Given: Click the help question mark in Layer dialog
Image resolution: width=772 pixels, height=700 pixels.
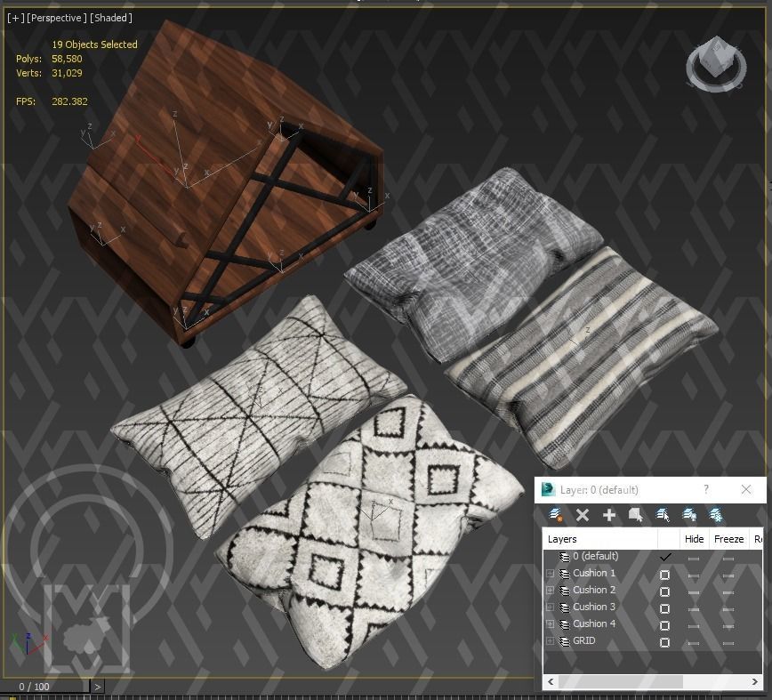Looking at the screenshot, I should (706, 489).
